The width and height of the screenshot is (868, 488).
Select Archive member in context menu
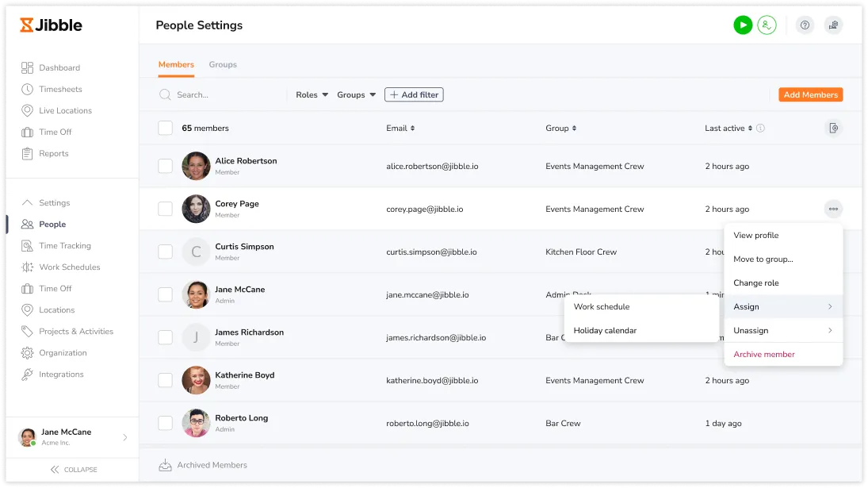tap(764, 355)
